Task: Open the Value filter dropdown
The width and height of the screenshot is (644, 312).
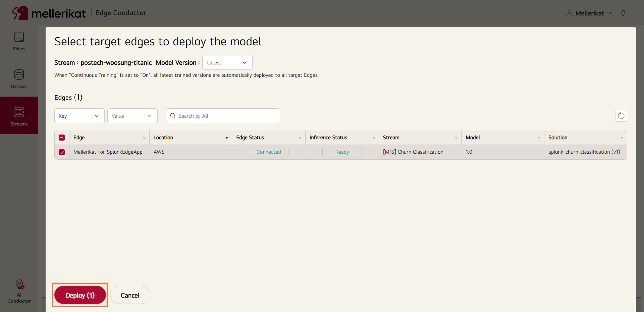Action: pos(132,116)
